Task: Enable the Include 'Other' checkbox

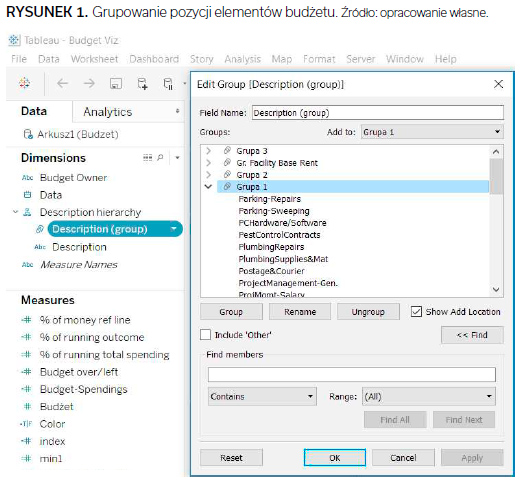Action: 205,335
